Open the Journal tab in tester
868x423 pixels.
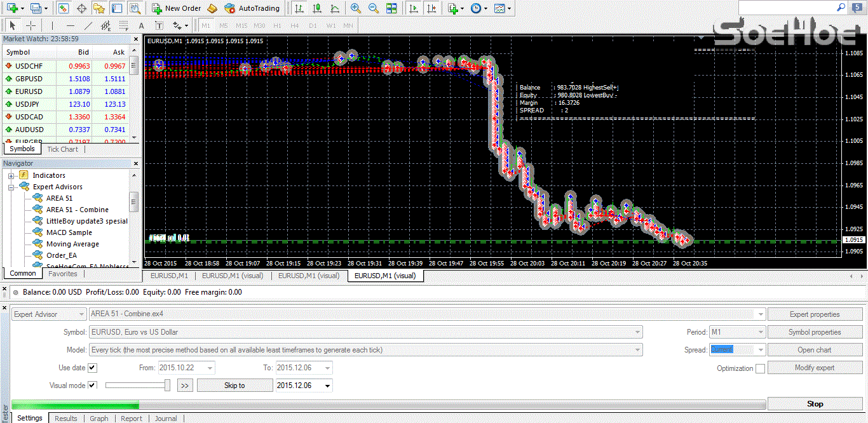[166, 419]
